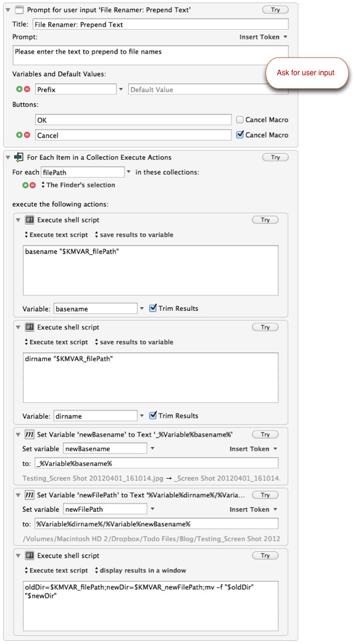Open Insert Token menu for newFilePath action

pos(253,510)
